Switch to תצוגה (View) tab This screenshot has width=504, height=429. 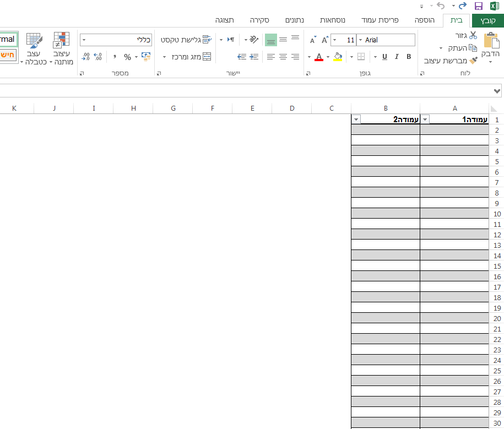pos(224,20)
